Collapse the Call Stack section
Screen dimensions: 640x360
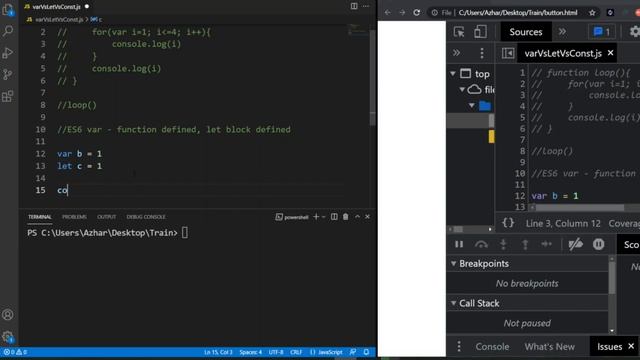453,303
